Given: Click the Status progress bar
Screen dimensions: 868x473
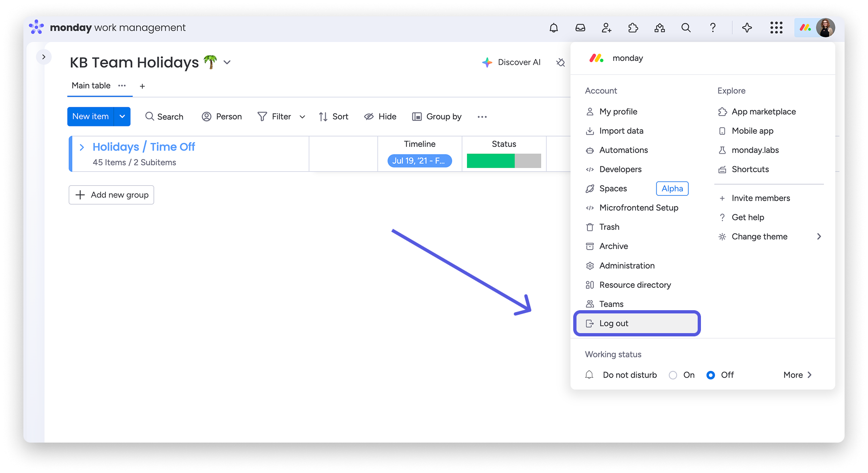Looking at the screenshot, I should (504, 161).
